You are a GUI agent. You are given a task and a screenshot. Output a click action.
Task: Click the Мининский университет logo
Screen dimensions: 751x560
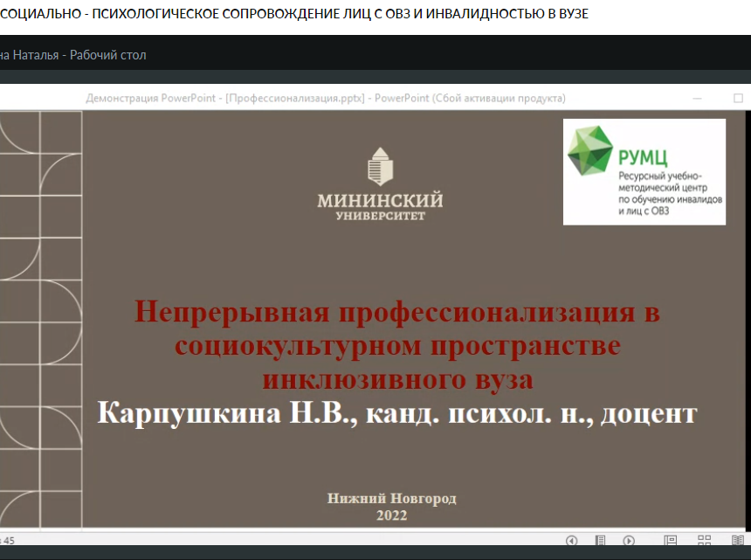point(380,184)
